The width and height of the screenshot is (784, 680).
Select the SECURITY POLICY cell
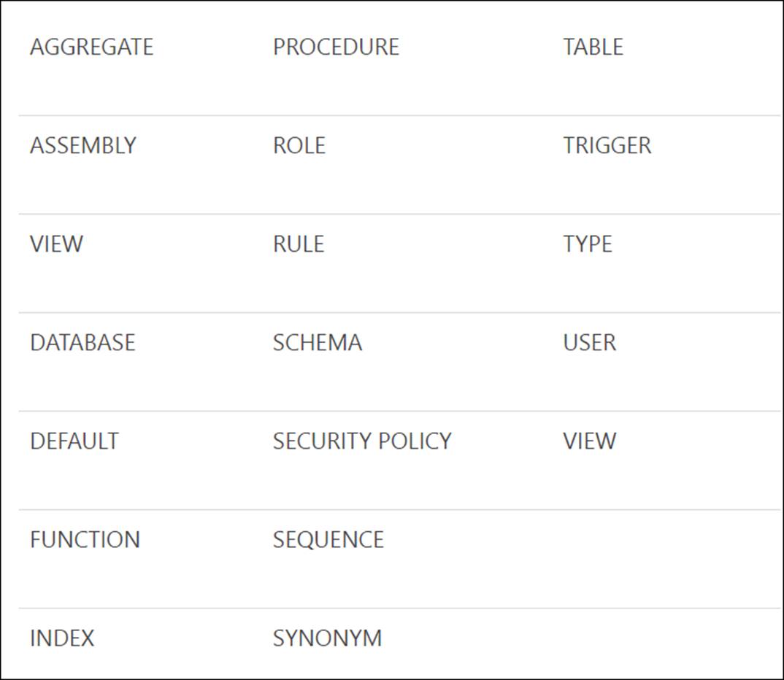(x=362, y=441)
